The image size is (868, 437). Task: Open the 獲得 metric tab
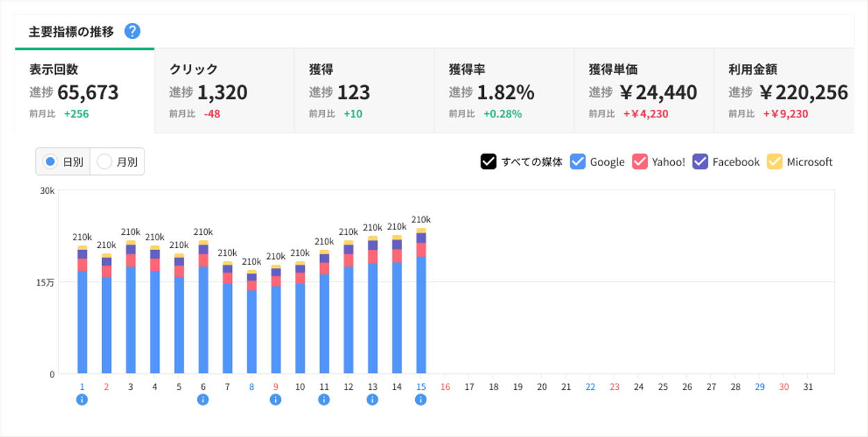coord(364,91)
